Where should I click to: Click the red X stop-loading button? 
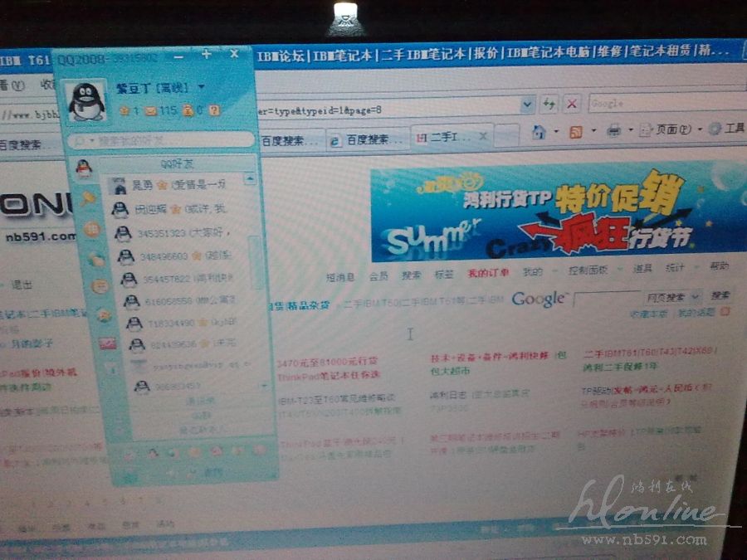[x=572, y=104]
